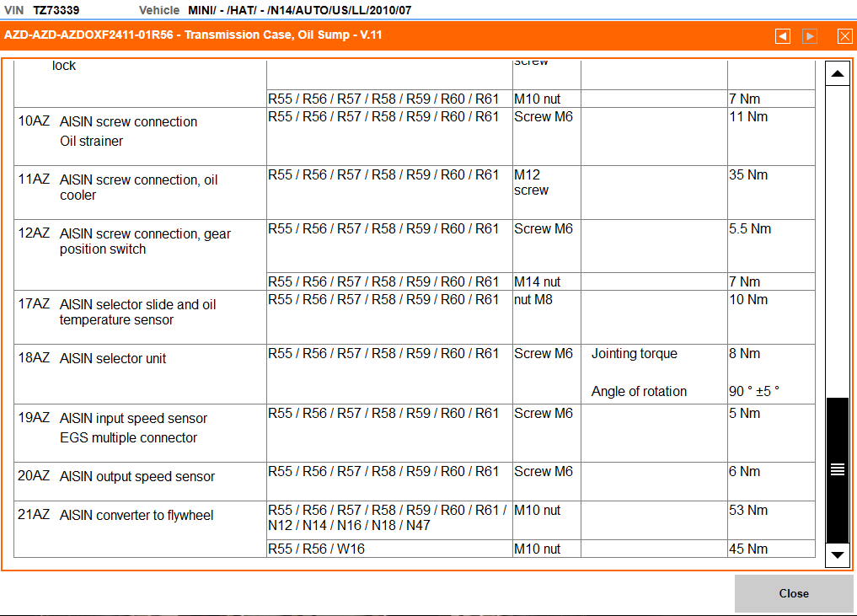The width and height of the screenshot is (857, 616).
Task: Click the dialog close X icon
Action: click(844, 36)
